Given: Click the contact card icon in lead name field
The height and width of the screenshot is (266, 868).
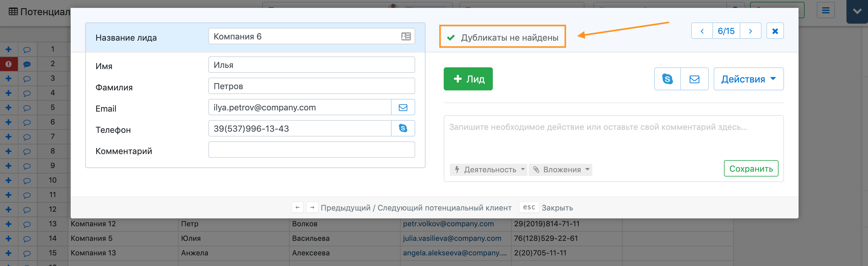Looking at the screenshot, I should tap(406, 36).
